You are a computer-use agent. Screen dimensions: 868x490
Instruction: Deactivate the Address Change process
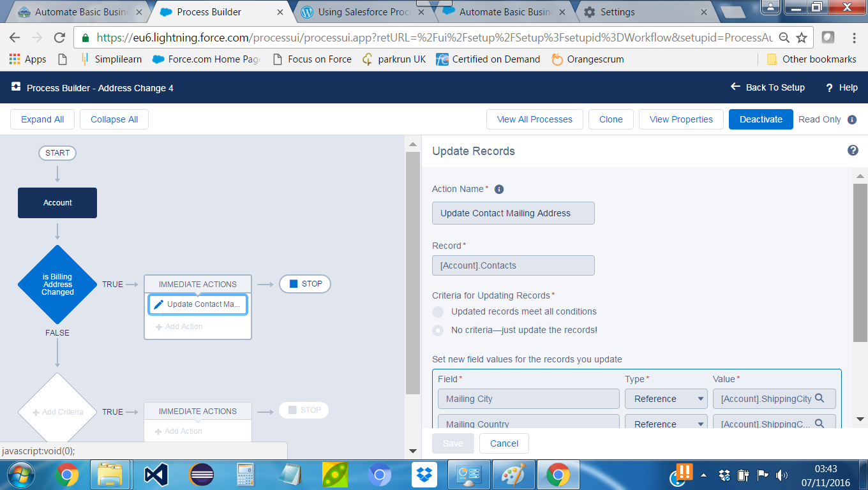[761, 119]
